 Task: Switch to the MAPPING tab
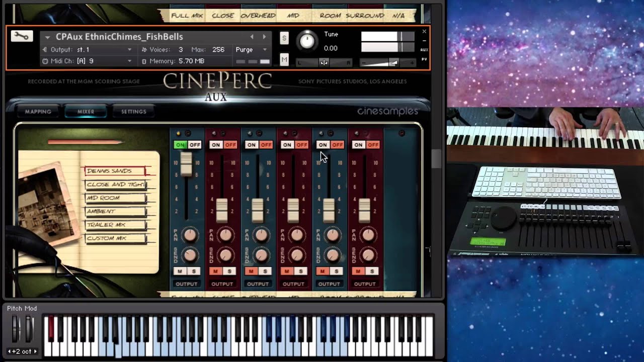pos(38,112)
